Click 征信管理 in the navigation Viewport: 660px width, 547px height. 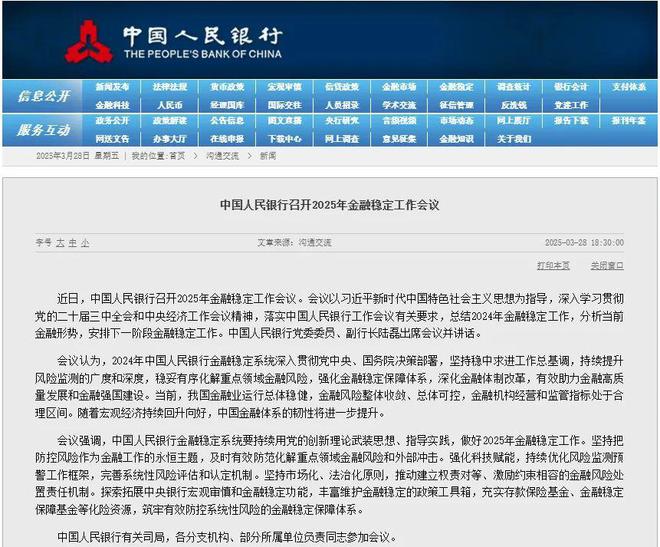click(x=456, y=105)
